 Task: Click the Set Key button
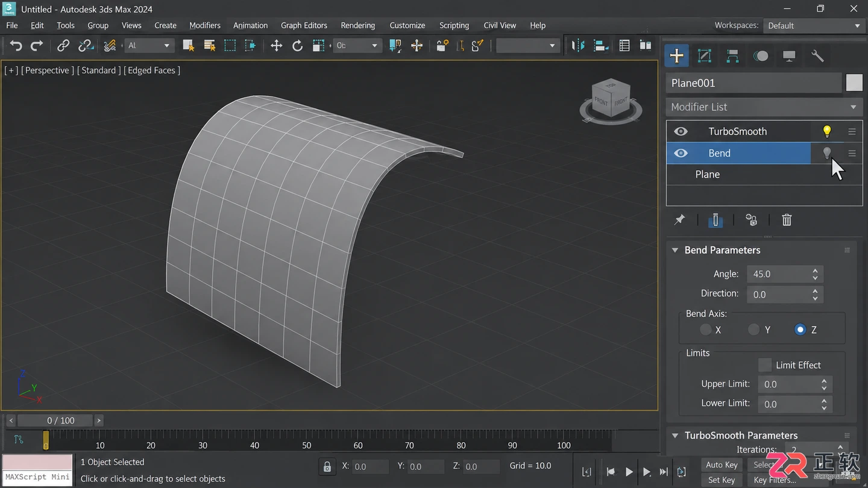coord(722,480)
